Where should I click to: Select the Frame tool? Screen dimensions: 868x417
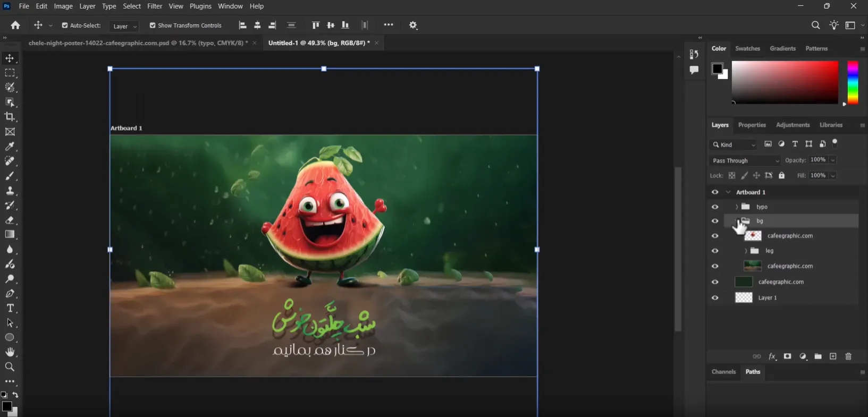[x=10, y=132]
